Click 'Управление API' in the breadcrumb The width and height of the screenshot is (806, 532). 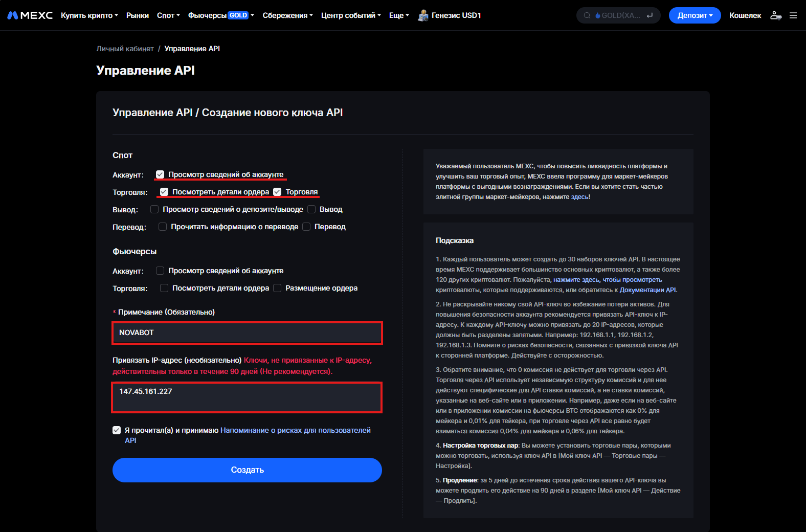coord(192,49)
